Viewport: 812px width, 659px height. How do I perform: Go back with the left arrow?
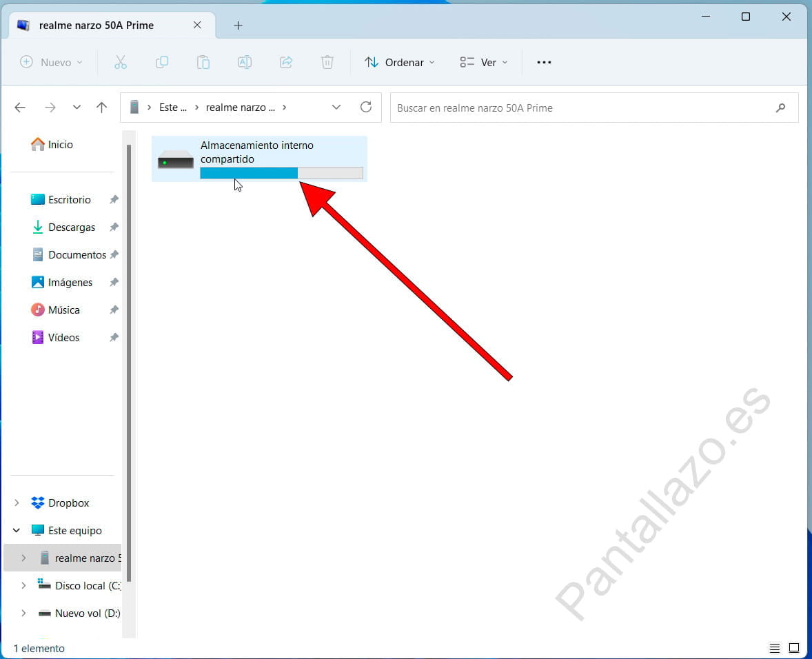[x=20, y=108]
